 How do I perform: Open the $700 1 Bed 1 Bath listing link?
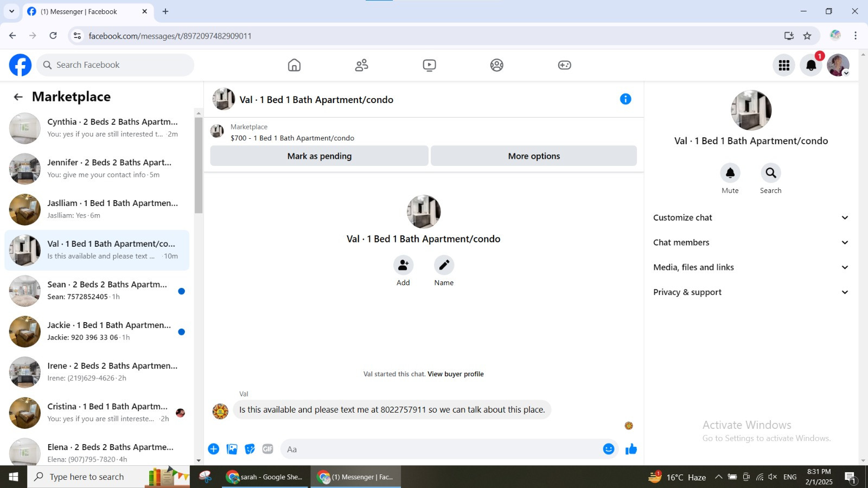tap(292, 138)
